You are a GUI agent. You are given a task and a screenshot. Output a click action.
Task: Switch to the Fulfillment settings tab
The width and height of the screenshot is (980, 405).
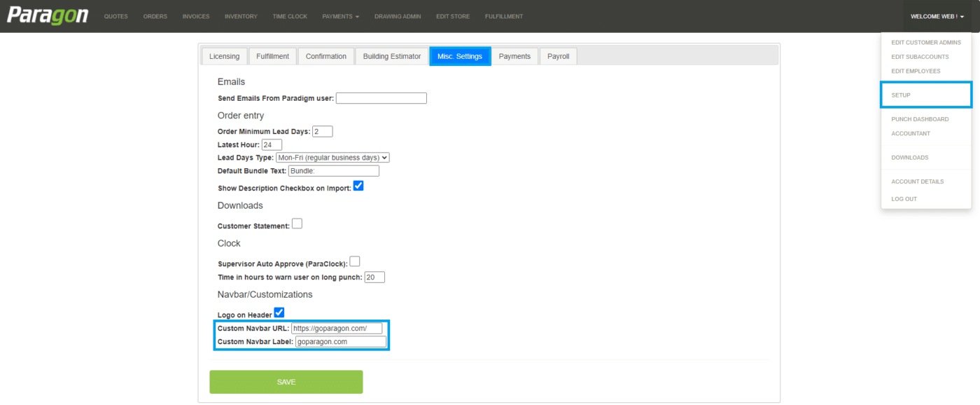click(x=272, y=56)
